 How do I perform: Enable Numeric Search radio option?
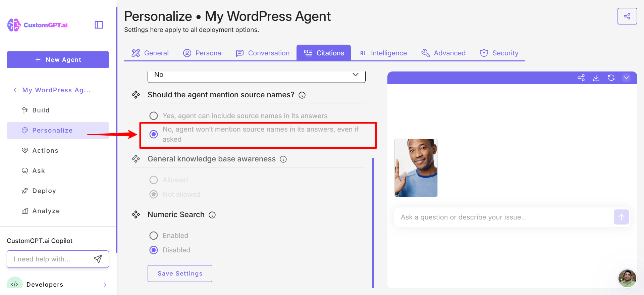(154, 236)
